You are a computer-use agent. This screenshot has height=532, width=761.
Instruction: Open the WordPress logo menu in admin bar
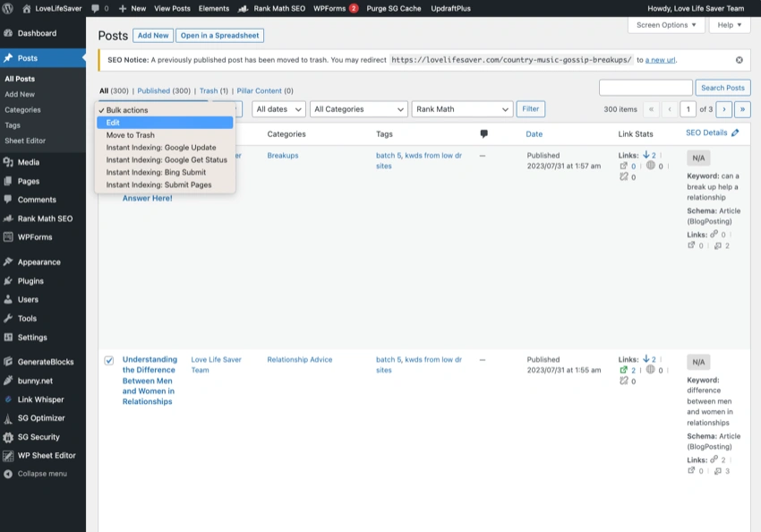(x=8, y=8)
